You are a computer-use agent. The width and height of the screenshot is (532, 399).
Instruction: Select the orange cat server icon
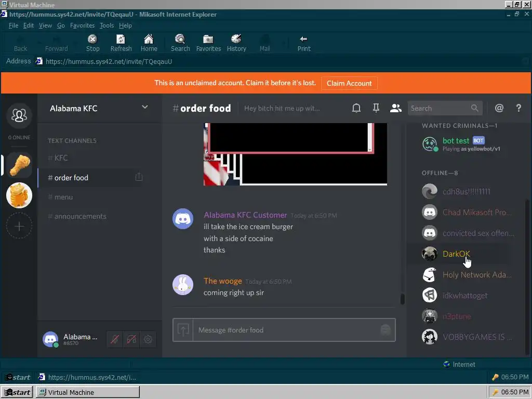click(x=19, y=195)
